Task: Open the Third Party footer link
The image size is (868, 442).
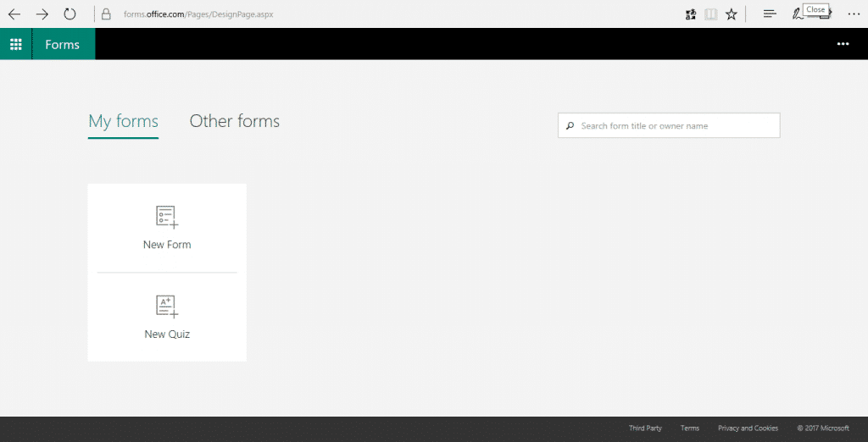Action: click(645, 428)
